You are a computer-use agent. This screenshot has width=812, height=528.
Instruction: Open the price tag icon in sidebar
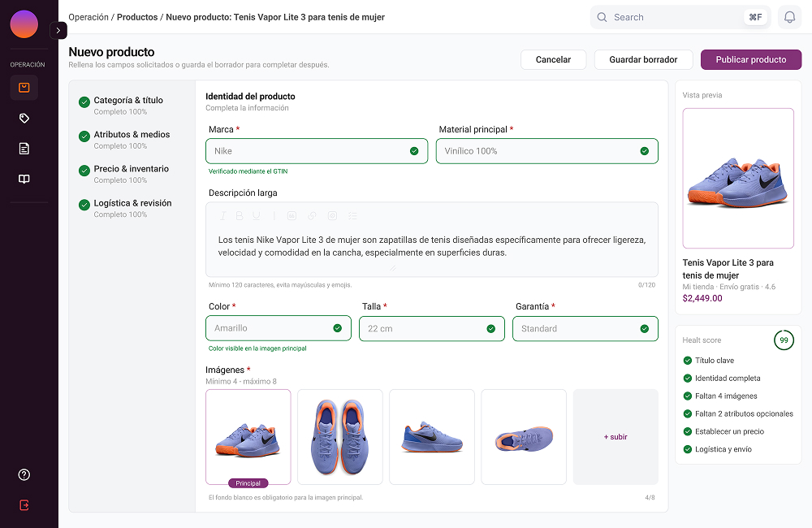[x=24, y=118]
